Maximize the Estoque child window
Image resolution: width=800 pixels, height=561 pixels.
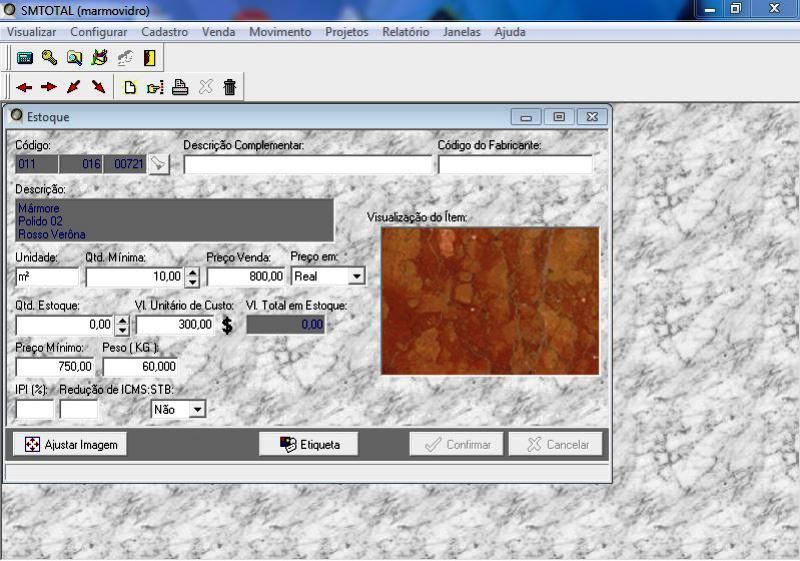559,117
